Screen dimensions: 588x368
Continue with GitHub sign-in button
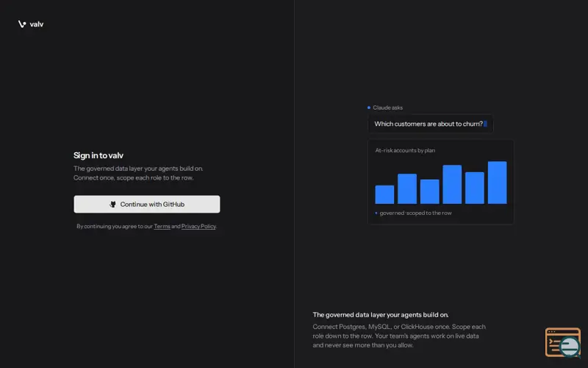tap(147, 205)
